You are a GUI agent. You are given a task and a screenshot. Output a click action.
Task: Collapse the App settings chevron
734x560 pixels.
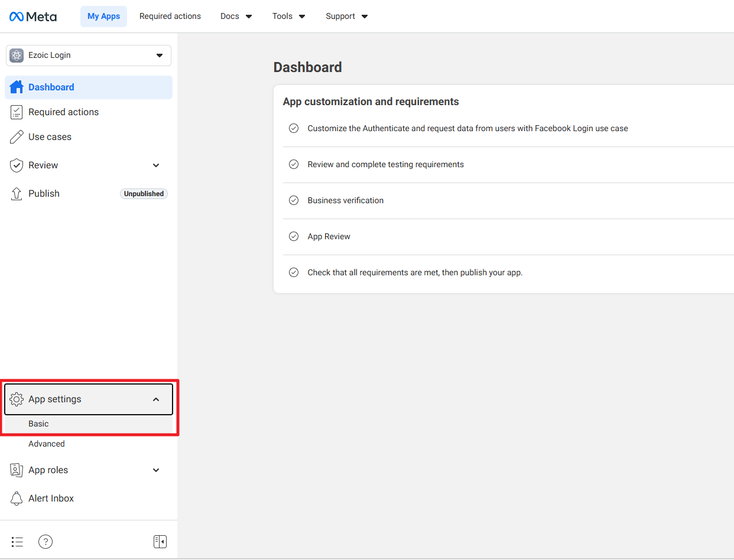tap(156, 399)
